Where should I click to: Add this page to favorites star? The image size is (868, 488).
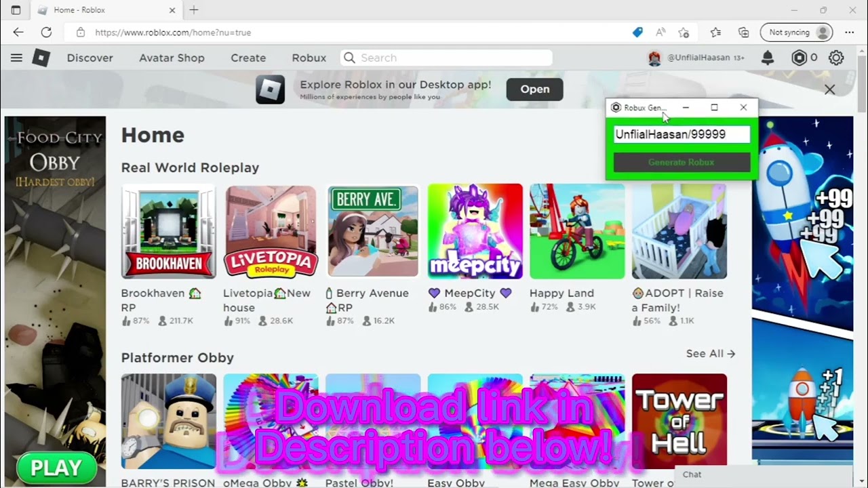[684, 32]
